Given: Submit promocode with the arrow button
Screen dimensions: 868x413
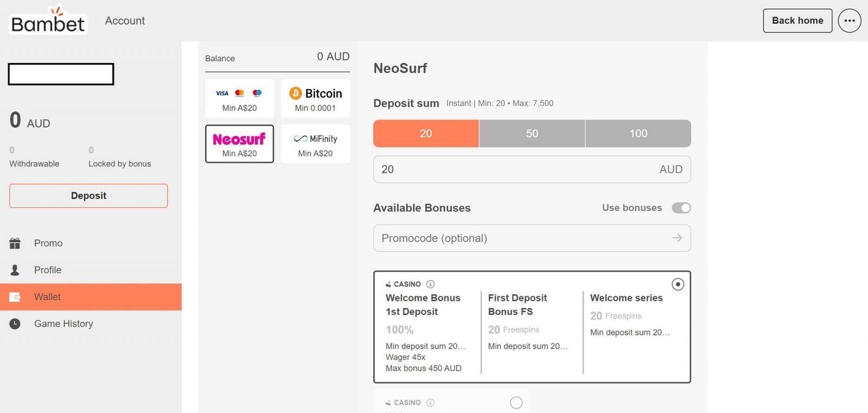Looking at the screenshot, I should (677, 238).
